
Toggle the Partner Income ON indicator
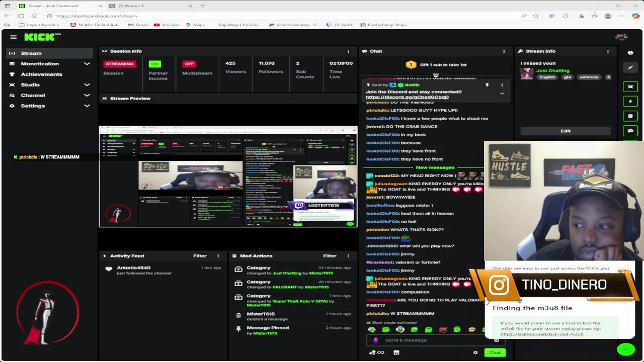click(154, 64)
